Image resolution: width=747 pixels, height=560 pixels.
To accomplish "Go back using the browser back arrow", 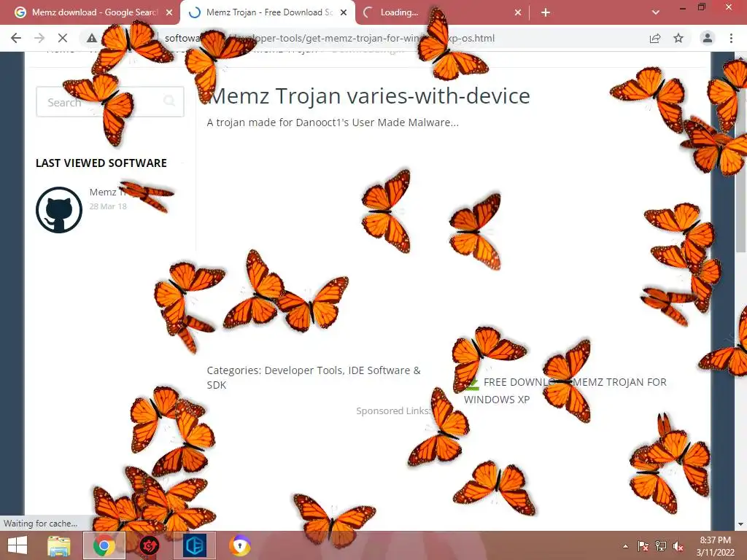I will pyautogui.click(x=16, y=38).
